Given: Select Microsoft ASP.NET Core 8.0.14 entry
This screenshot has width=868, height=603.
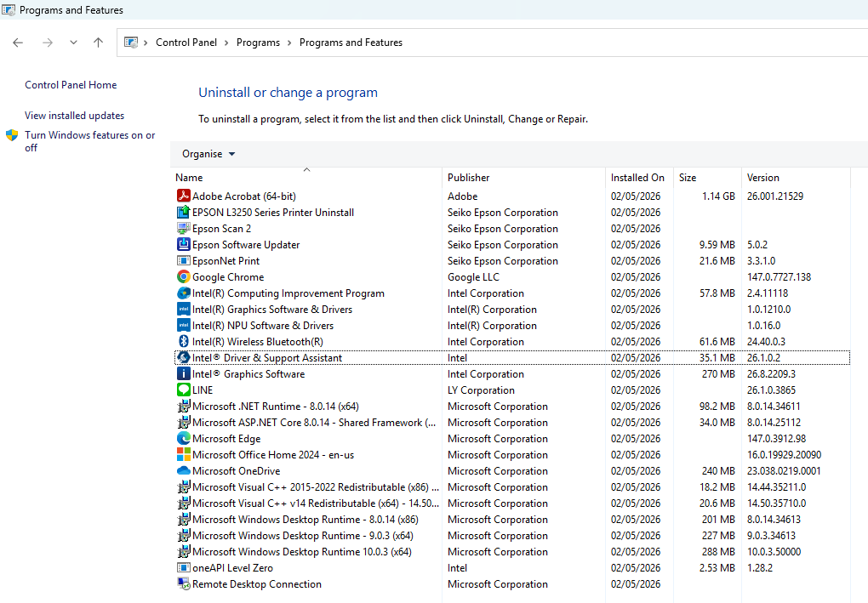Looking at the screenshot, I should (512, 422).
